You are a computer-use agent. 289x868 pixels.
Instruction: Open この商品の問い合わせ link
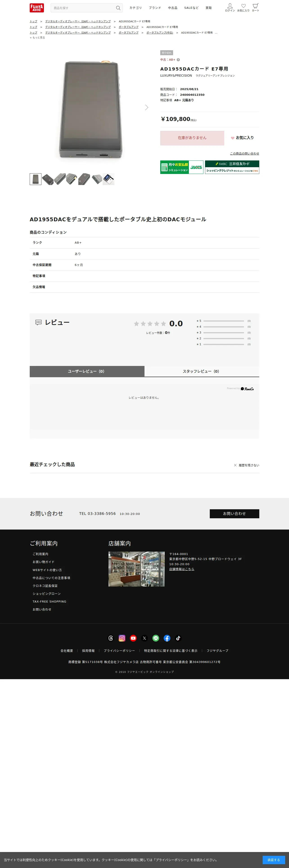pos(245,154)
